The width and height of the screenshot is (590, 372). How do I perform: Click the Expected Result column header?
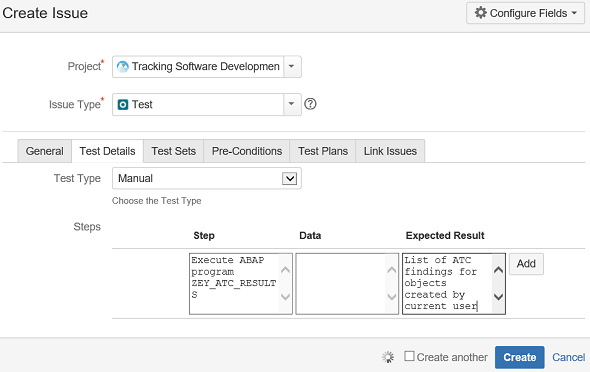(x=445, y=235)
